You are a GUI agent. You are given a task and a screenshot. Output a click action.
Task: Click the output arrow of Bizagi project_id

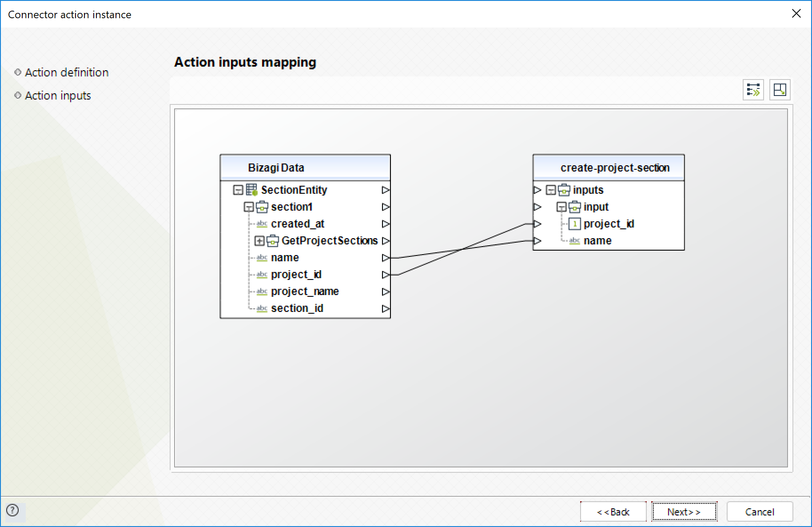pos(386,275)
